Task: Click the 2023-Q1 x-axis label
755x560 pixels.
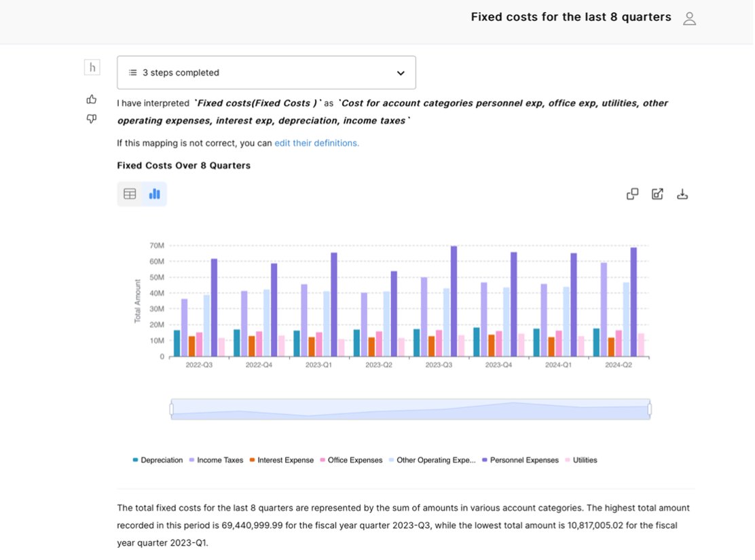Action: point(318,365)
